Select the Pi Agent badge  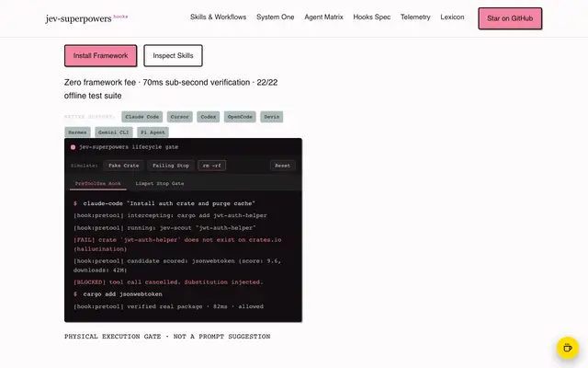[x=153, y=132]
